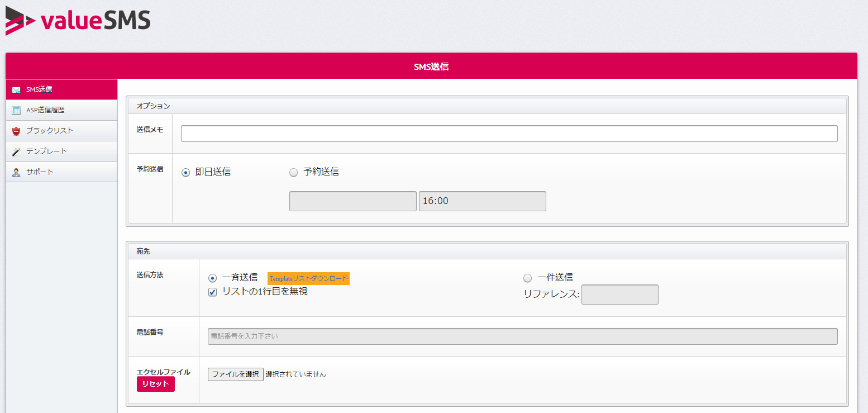Click the reservation date field

(x=353, y=201)
